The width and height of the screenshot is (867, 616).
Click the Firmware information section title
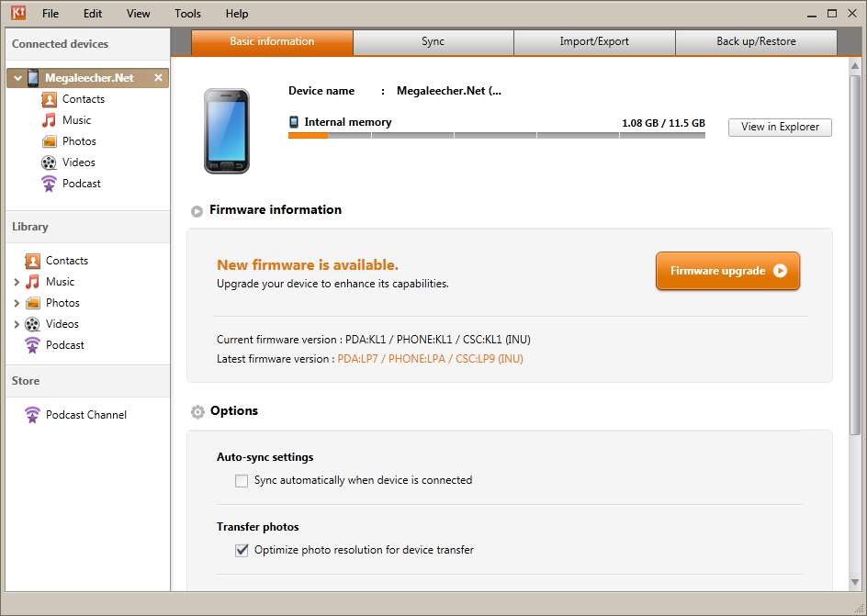tap(276, 210)
